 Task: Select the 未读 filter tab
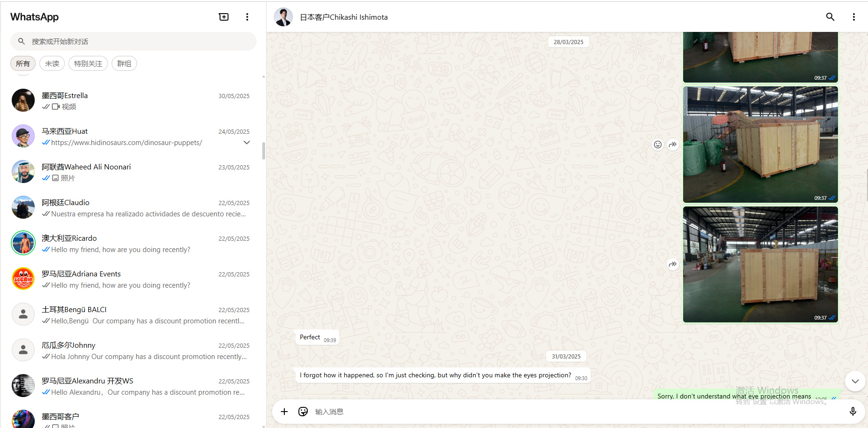coord(52,63)
